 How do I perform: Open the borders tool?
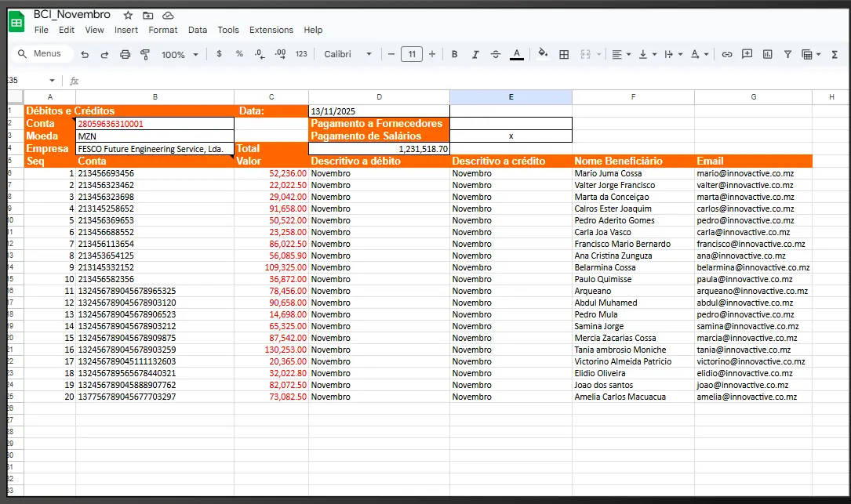563,54
